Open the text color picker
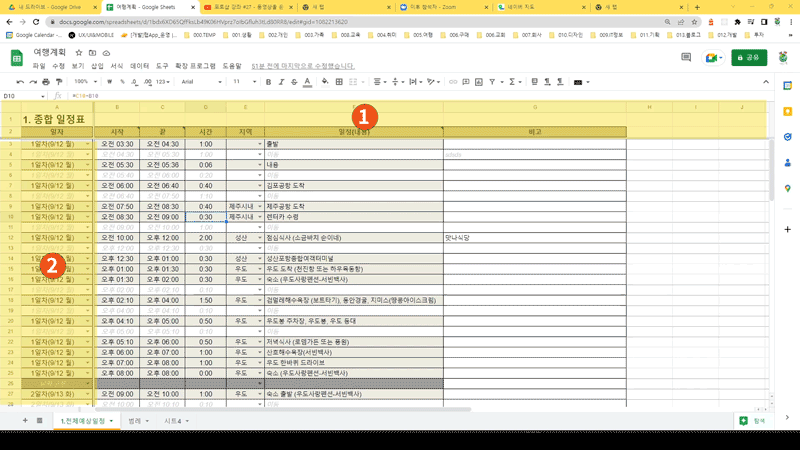The image size is (800, 450). (x=307, y=82)
